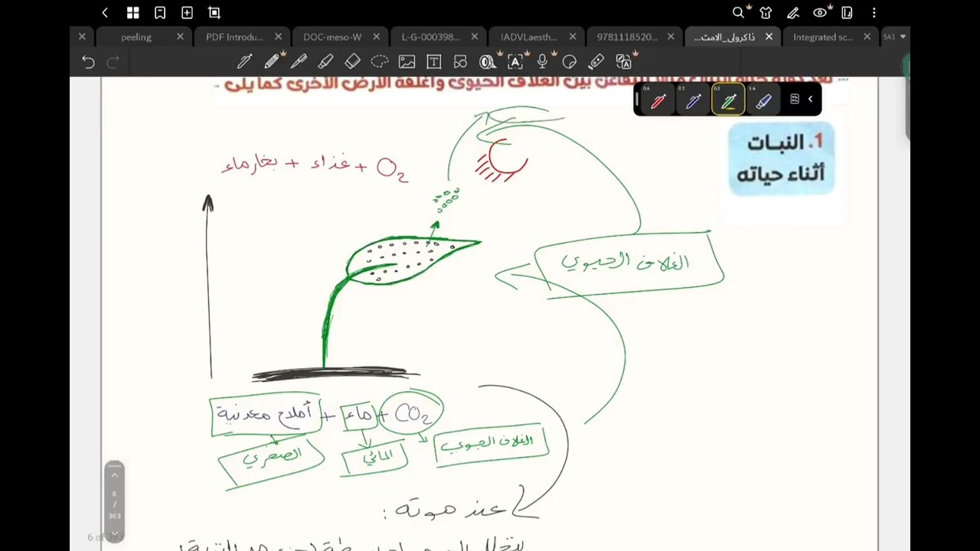
Task: Go to next page with down chevron
Action: tap(115, 533)
